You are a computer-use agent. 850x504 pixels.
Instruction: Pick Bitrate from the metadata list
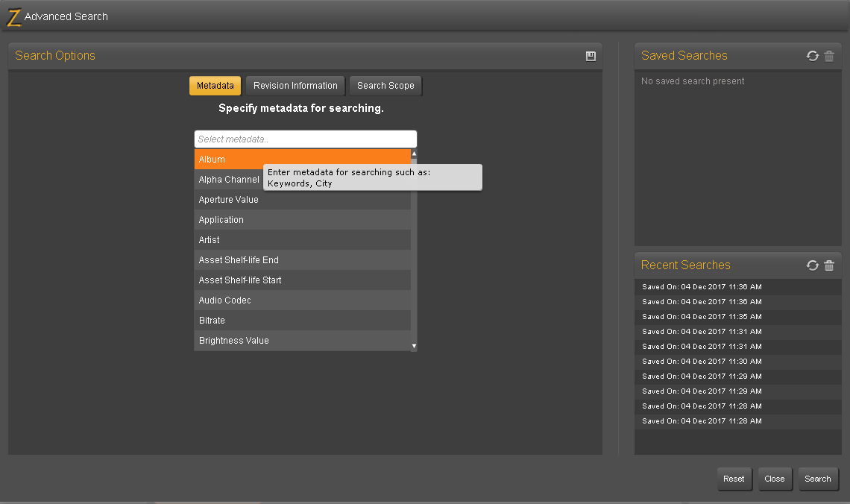click(303, 320)
